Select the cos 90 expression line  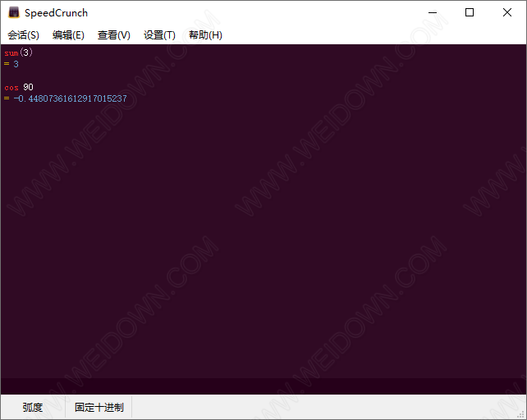click(x=19, y=87)
